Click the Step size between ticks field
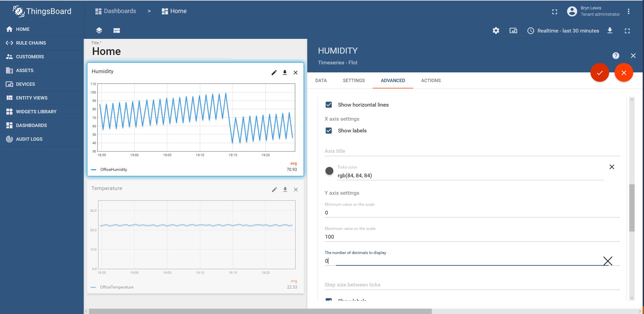Image resolution: width=644 pixels, height=314 pixels. [x=472, y=285]
